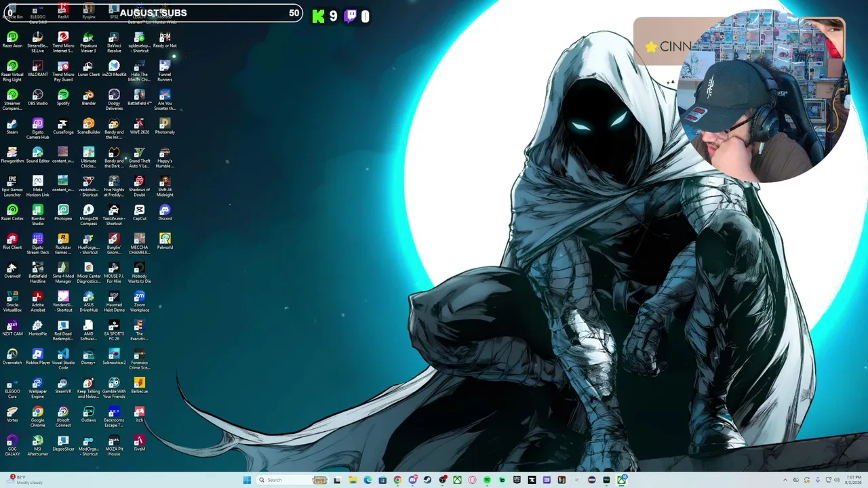Open the weather widget on the taskbar
The image size is (868, 488).
click(26, 480)
